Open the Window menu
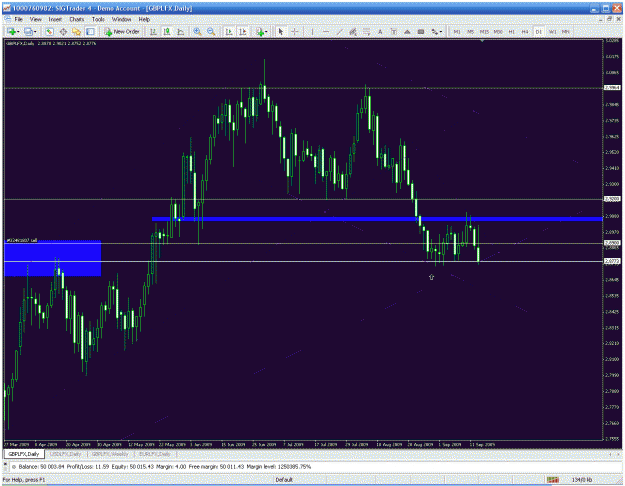The height and width of the screenshot is (486, 625). 121,19
